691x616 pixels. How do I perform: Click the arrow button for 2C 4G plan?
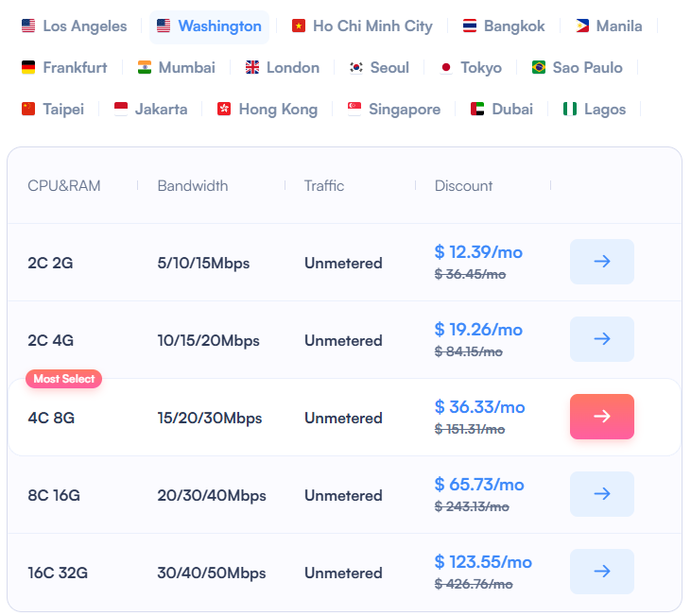click(x=602, y=339)
